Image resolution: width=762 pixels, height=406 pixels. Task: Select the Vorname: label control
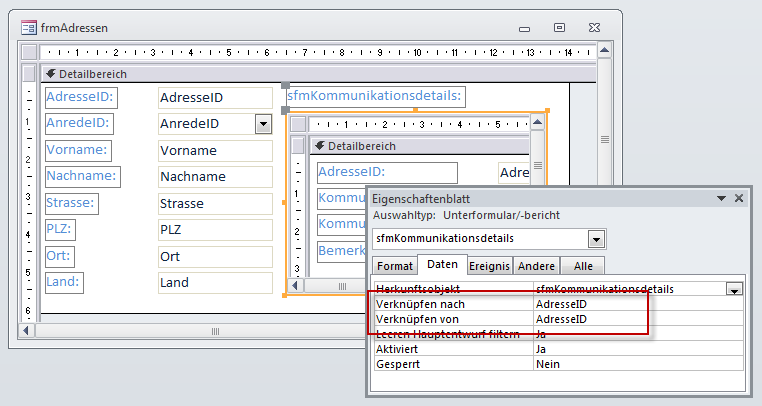[77, 150]
